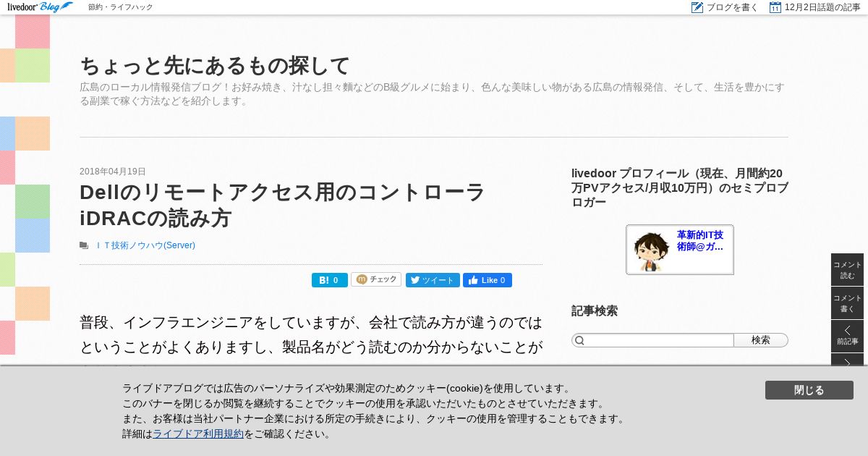Focus the 記事検索 search input field
This screenshot has height=456, width=868.
point(652,340)
